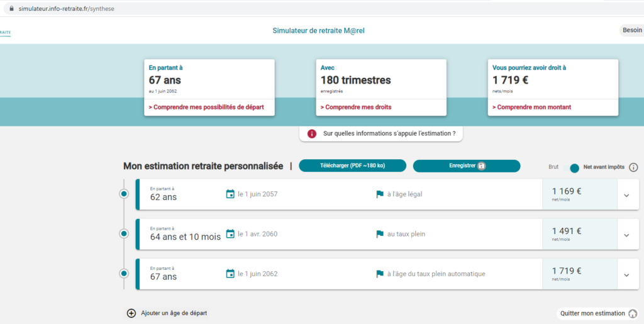Select the Net avant impôts label
The height and width of the screenshot is (324, 644).
[x=604, y=167]
